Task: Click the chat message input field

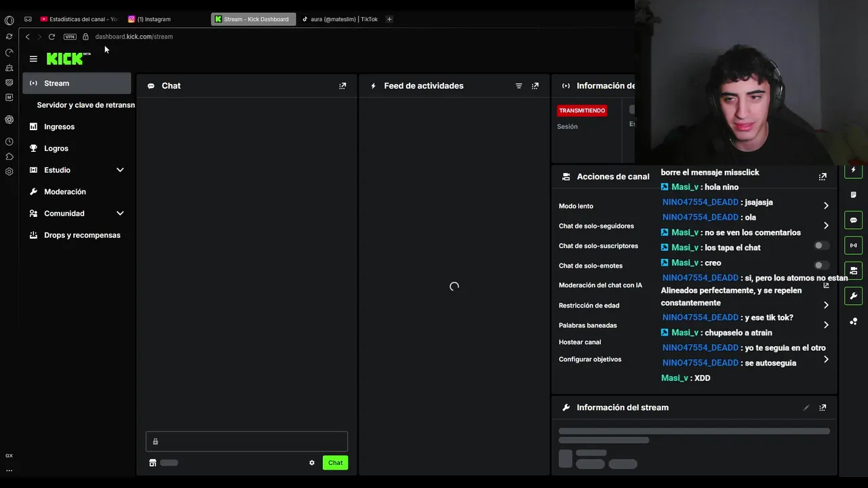Action: coord(247,442)
